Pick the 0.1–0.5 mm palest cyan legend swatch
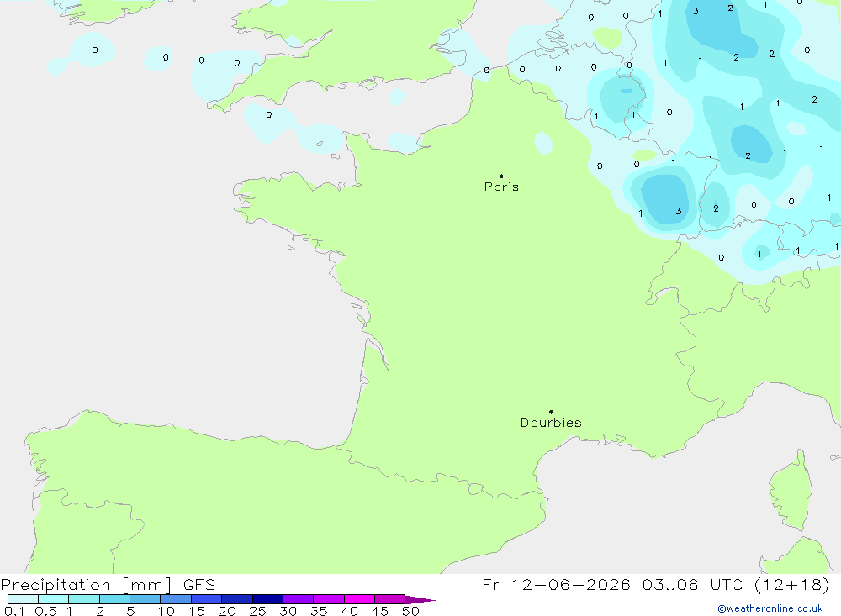 click(23, 599)
